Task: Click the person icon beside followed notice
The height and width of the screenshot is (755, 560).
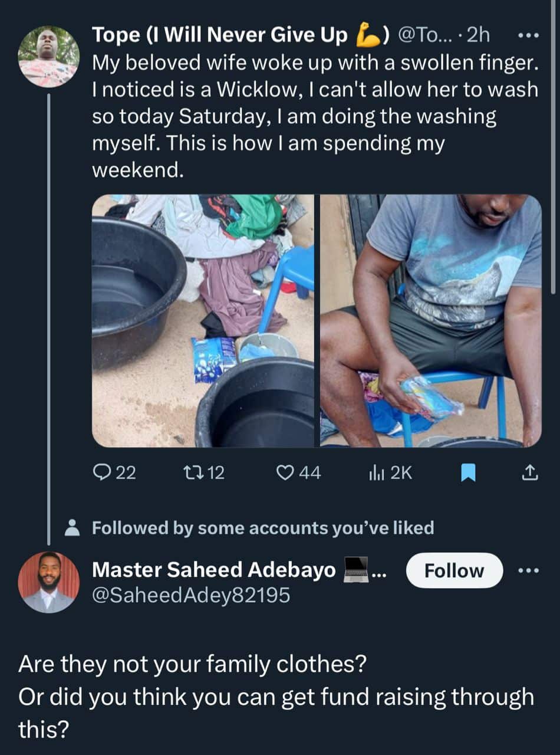Action: click(x=73, y=527)
